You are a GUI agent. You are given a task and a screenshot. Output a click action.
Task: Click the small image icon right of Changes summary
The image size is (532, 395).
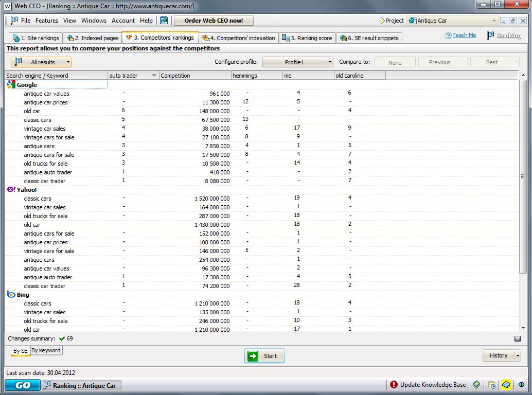(x=518, y=338)
